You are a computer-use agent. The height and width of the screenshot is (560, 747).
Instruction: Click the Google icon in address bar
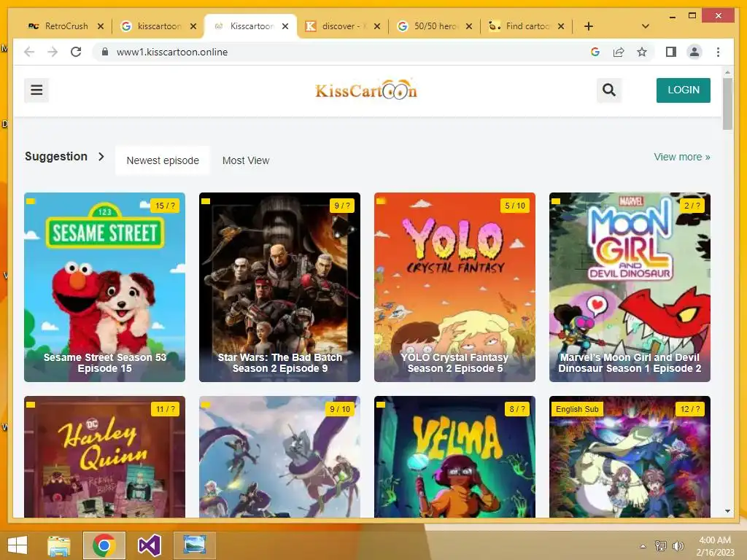coord(595,52)
